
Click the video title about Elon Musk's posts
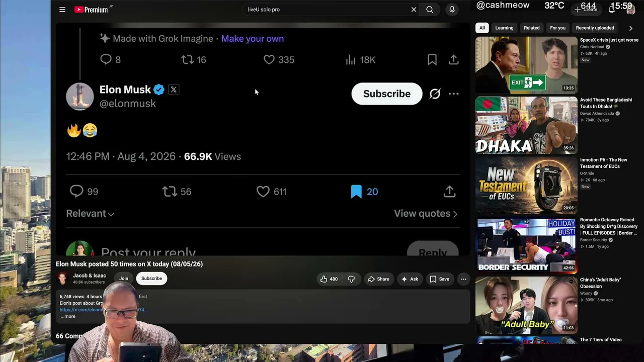point(129,264)
